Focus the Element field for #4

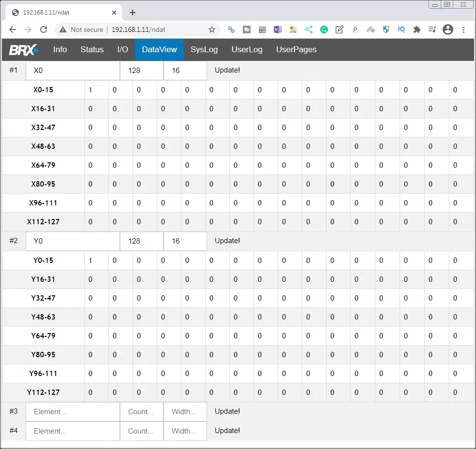click(73, 431)
